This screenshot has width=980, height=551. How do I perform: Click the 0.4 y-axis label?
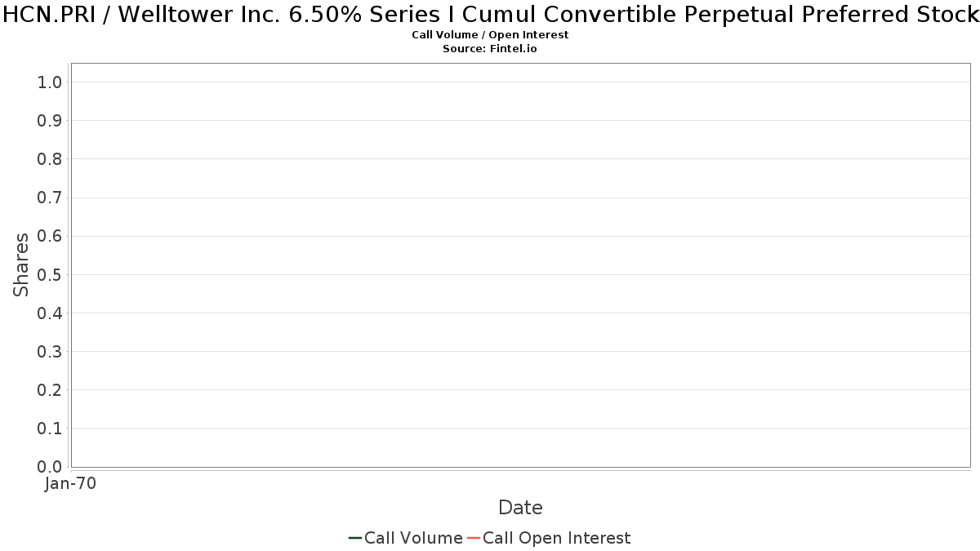[50, 313]
